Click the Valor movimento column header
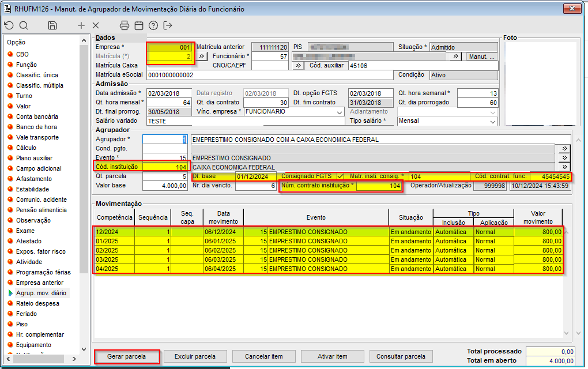 (x=538, y=217)
